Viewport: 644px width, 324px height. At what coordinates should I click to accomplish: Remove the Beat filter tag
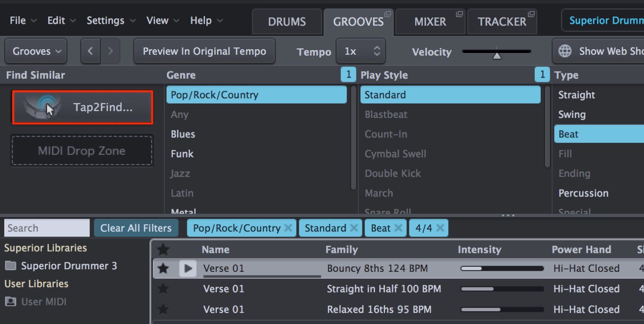pyautogui.click(x=398, y=228)
